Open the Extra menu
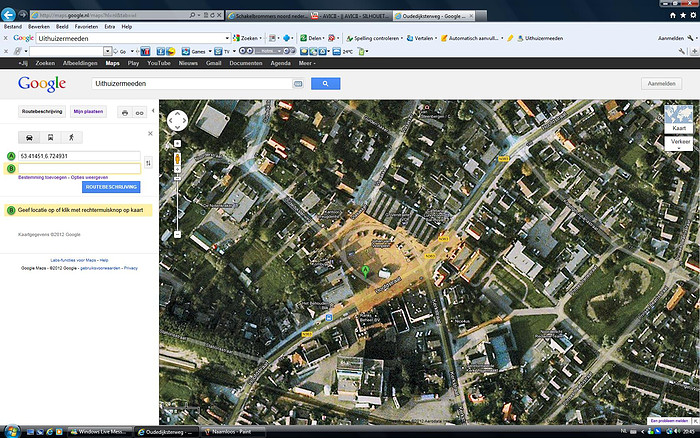 (110, 27)
